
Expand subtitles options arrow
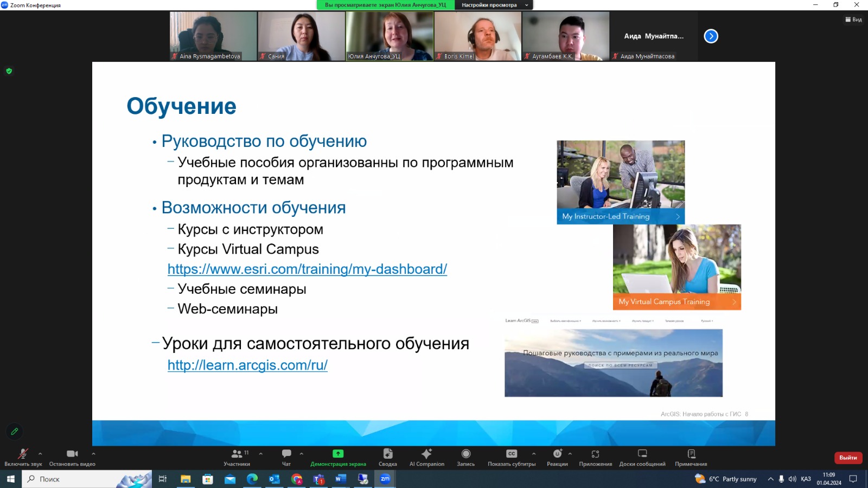coord(534,453)
